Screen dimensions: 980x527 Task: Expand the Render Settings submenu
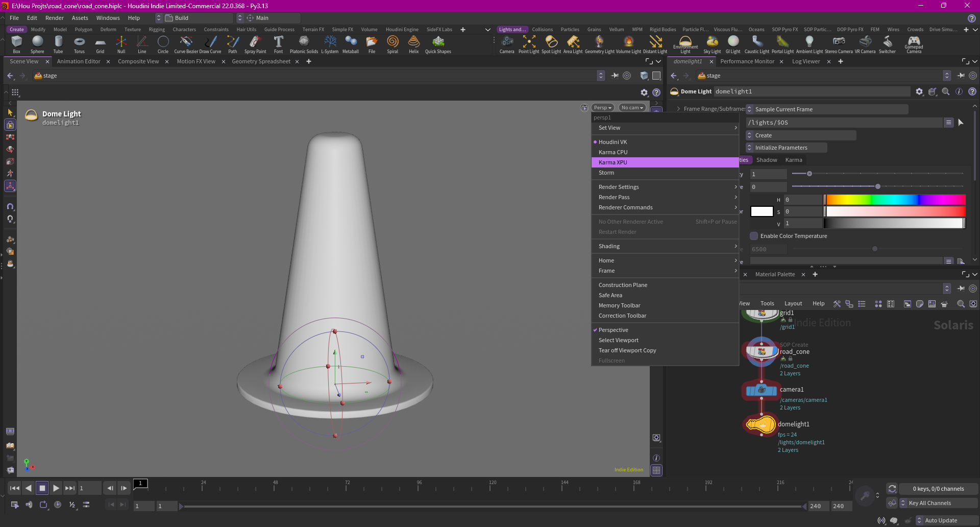665,187
